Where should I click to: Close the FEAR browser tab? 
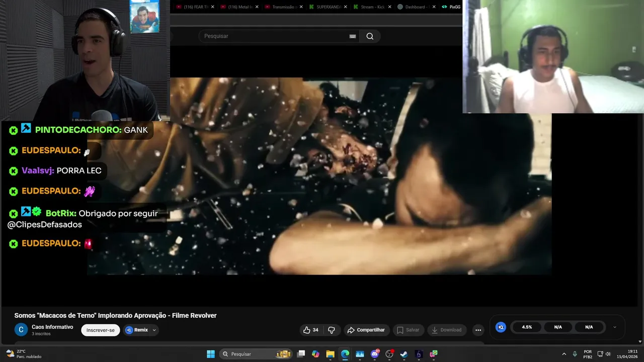click(212, 7)
